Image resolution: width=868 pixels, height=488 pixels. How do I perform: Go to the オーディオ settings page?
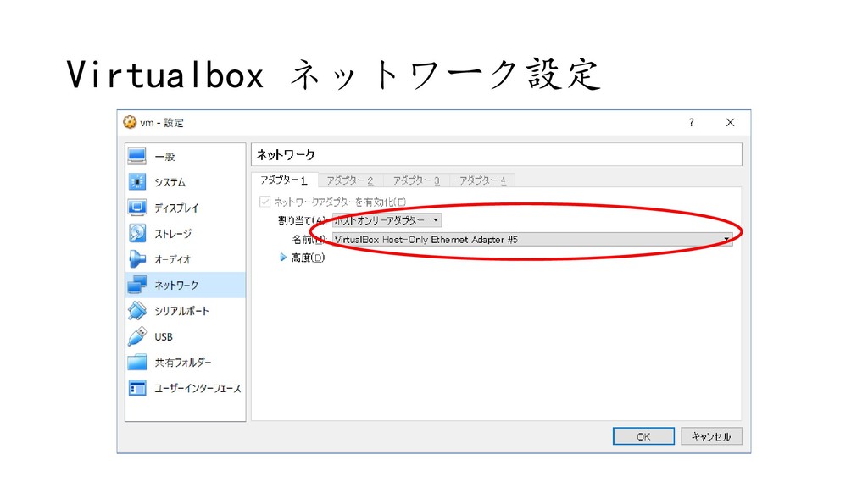click(x=185, y=259)
